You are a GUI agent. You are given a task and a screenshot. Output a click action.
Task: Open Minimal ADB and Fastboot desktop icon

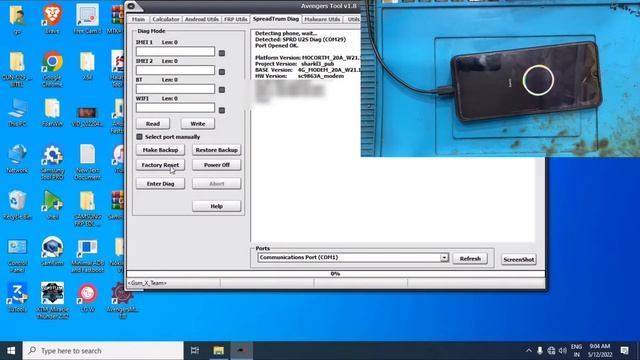coord(87,255)
